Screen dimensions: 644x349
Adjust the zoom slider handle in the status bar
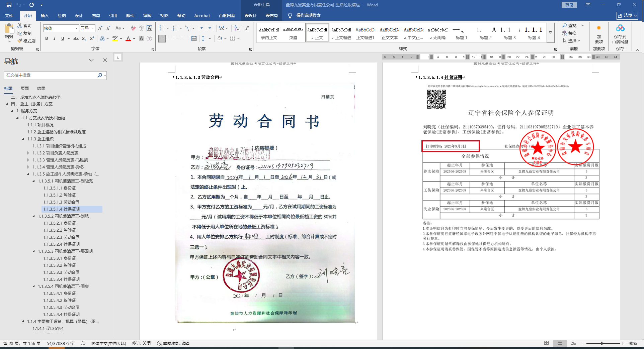tap(602, 343)
